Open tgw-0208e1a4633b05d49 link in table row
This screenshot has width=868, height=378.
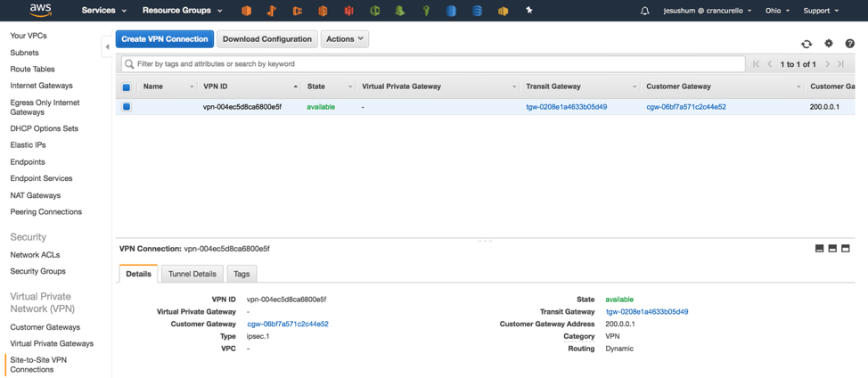point(566,107)
